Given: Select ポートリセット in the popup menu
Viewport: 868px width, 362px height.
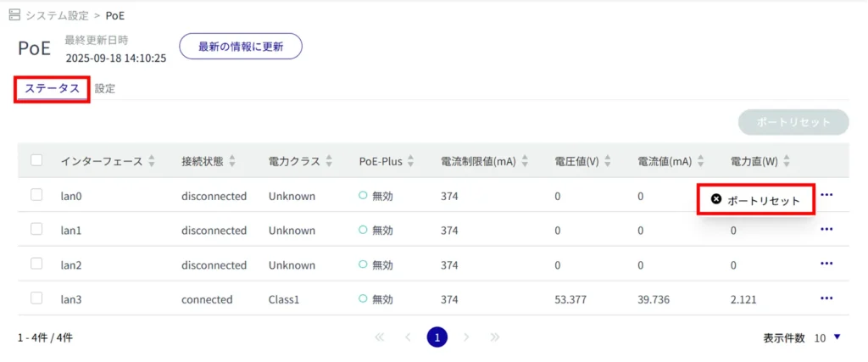Looking at the screenshot, I should pyautogui.click(x=755, y=200).
